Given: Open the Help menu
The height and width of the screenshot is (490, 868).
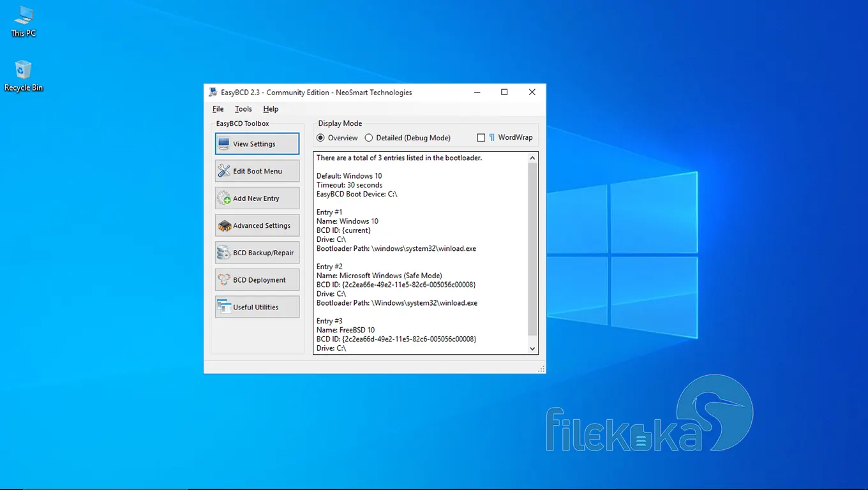Looking at the screenshot, I should tap(271, 109).
